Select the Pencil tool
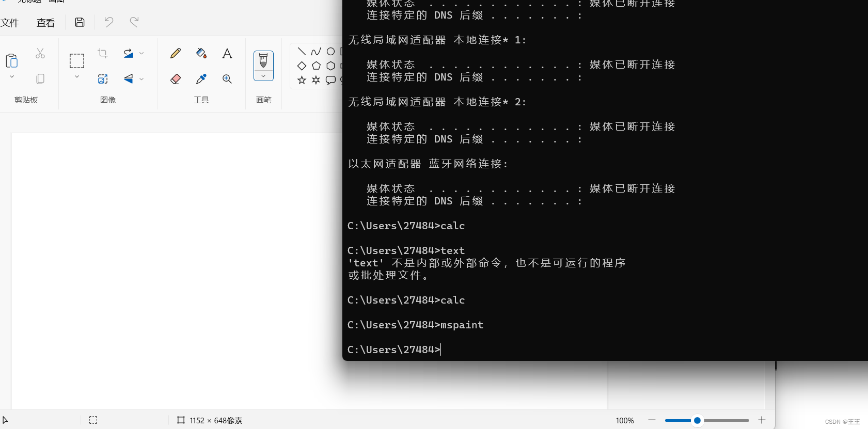 click(176, 53)
